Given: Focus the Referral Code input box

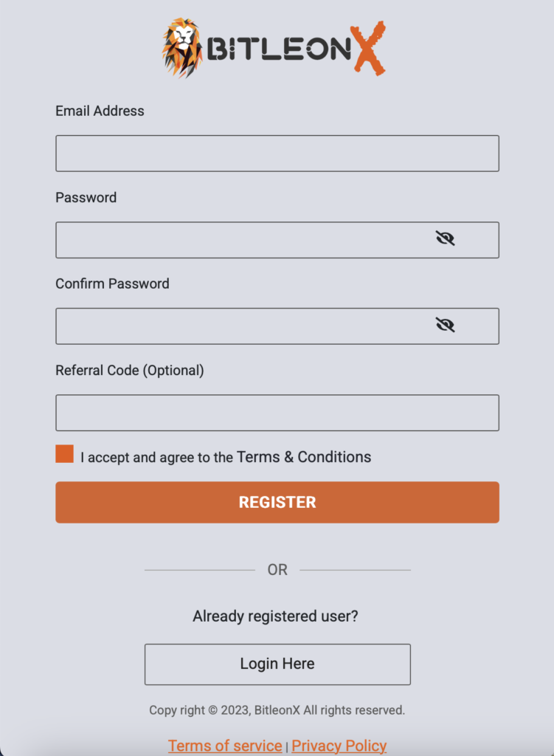Looking at the screenshot, I should 277,413.
